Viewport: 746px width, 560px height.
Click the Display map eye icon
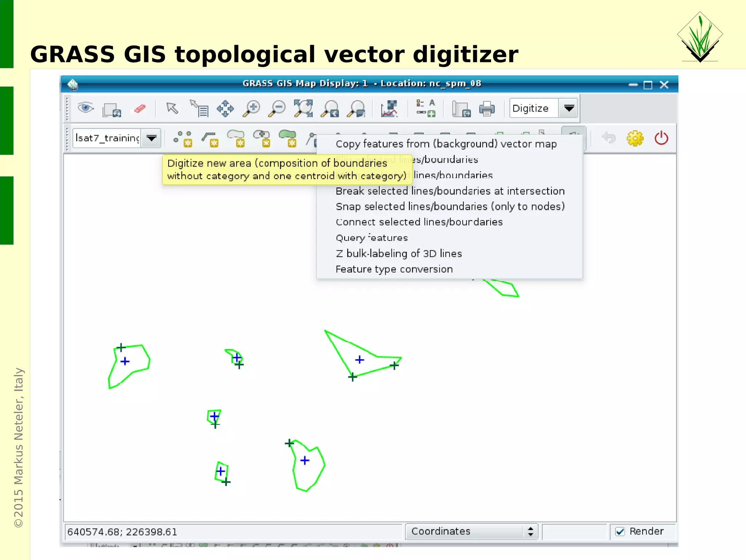point(86,108)
